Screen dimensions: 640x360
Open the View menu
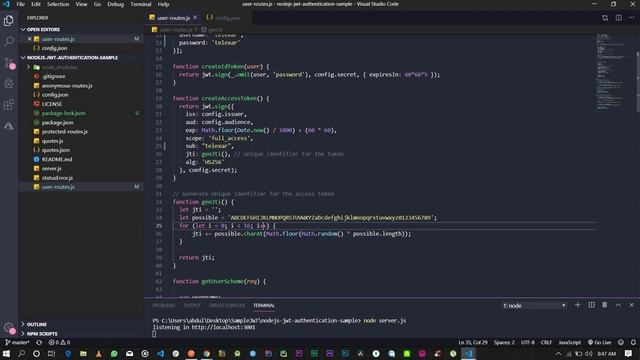[81, 4]
